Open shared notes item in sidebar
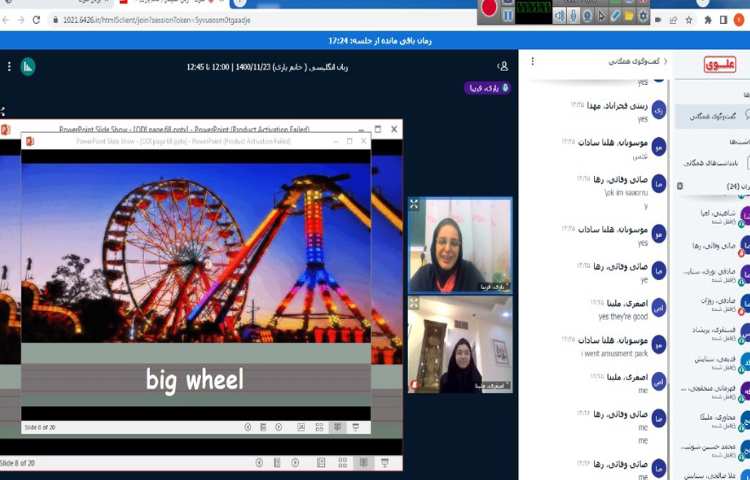The image size is (750, 480). [712, 162]
